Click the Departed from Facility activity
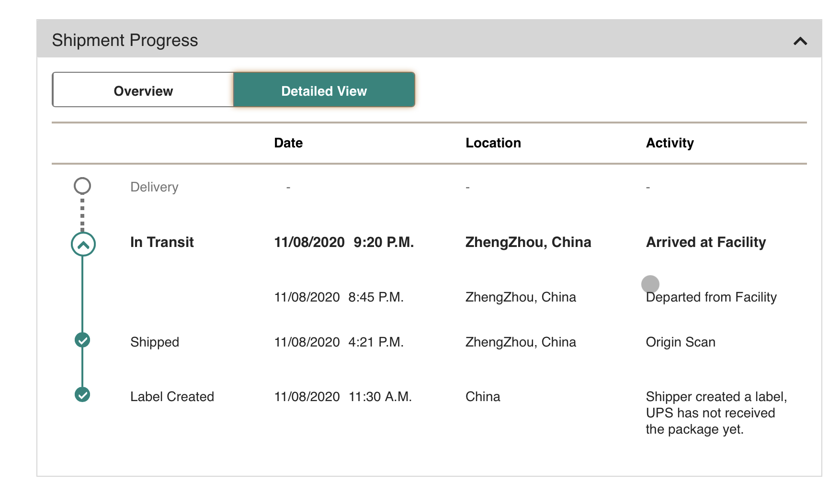Viewport: 829px width, 504px height. point(711,297)
